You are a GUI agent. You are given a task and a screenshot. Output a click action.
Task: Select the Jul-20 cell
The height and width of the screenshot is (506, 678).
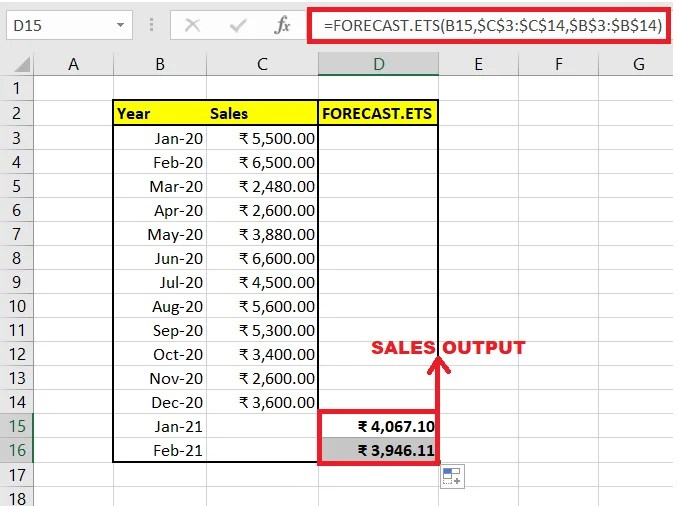pos(160,282)
